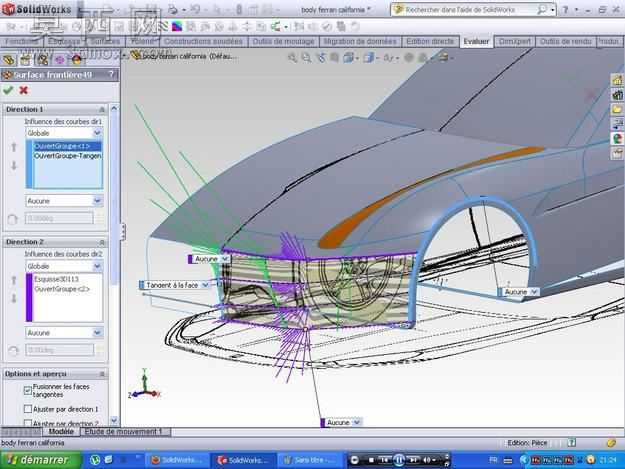Click the SolidWorks logo menu

[x=37, y=9]
